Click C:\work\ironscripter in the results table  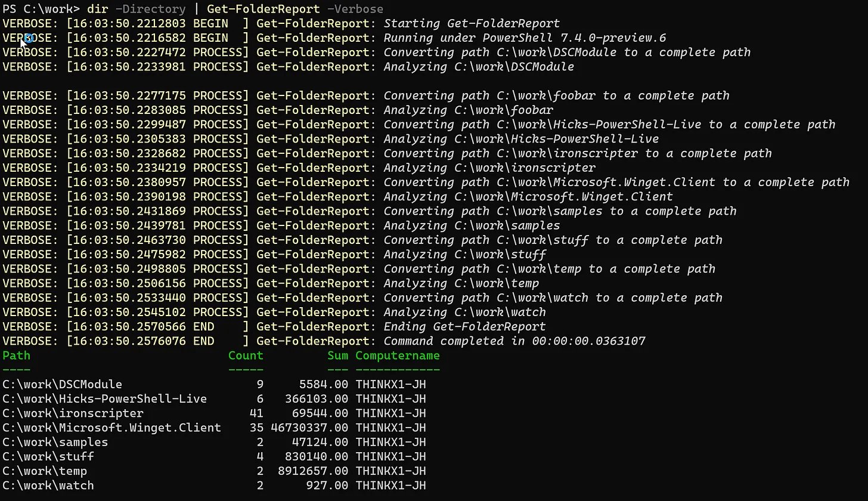coord(73,413)
